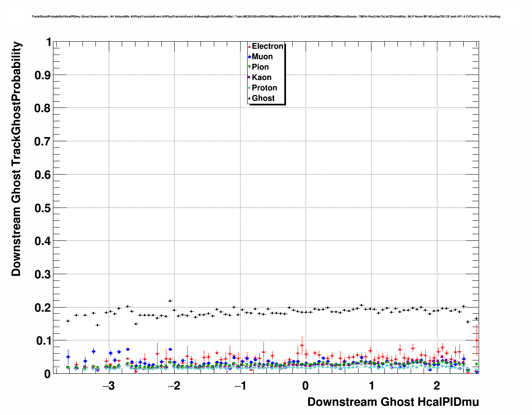
Task: Click the red Electron triangle marker in legend
Action: (249, 46)
